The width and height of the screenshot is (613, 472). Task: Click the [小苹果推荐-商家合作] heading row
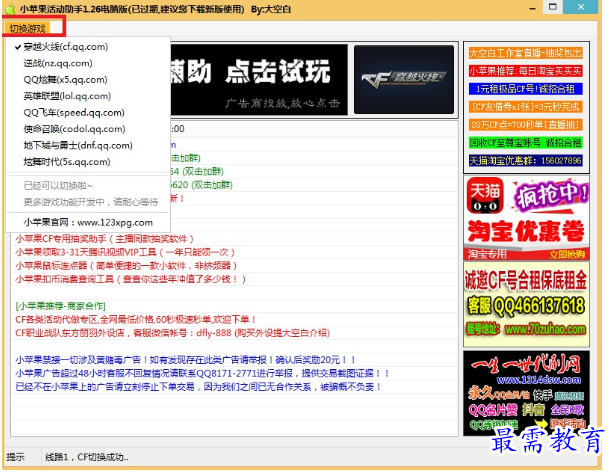[x=235, y=306]
